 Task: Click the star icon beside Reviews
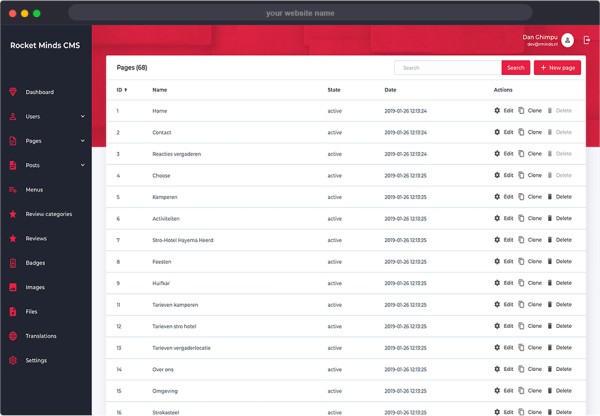13,238
